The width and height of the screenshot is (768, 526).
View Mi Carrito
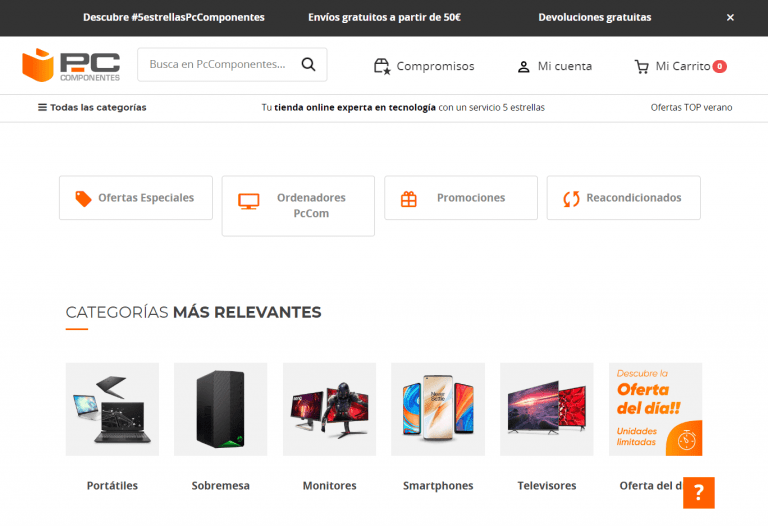point(681,66)
